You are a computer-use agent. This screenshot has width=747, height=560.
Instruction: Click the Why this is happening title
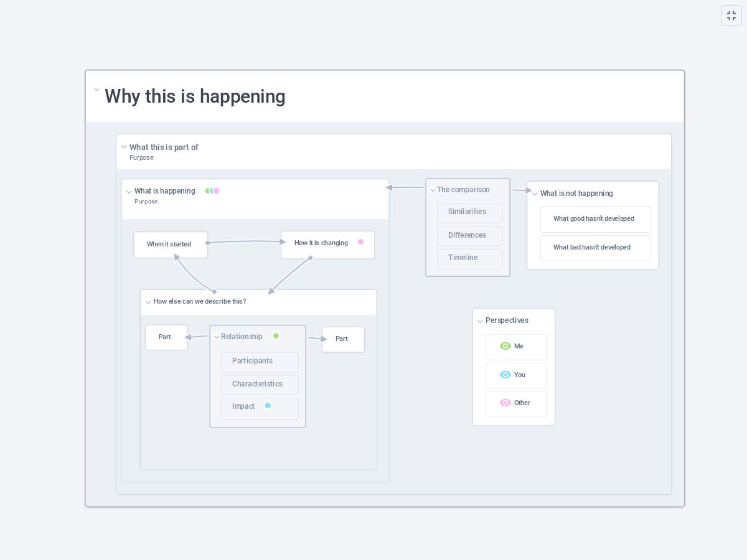point(195,96)
